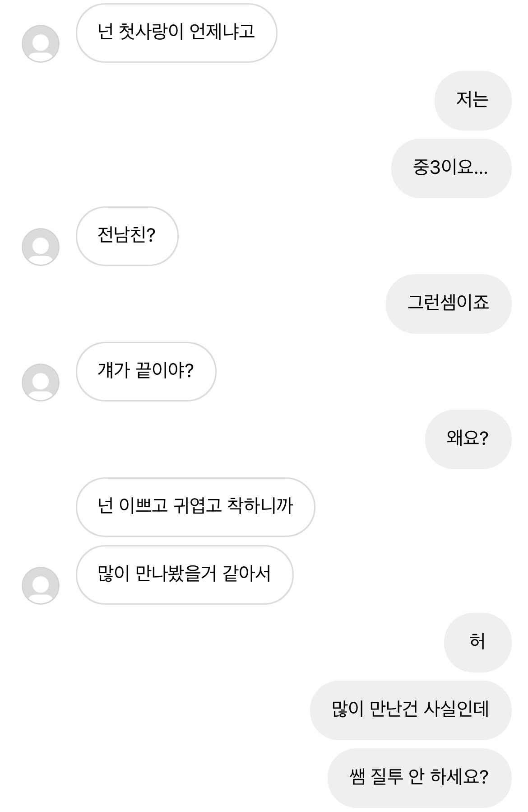Select avatar next to '많이 만나봤을거 같아서'
This screenshot has height=812, width=528.
click(x=41, y=586)
